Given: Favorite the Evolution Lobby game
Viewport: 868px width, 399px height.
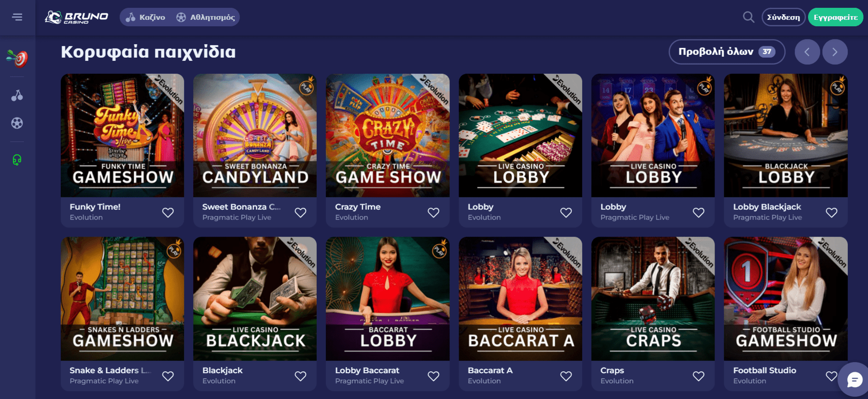Looking at the screenshot, I should coord(566,213).
